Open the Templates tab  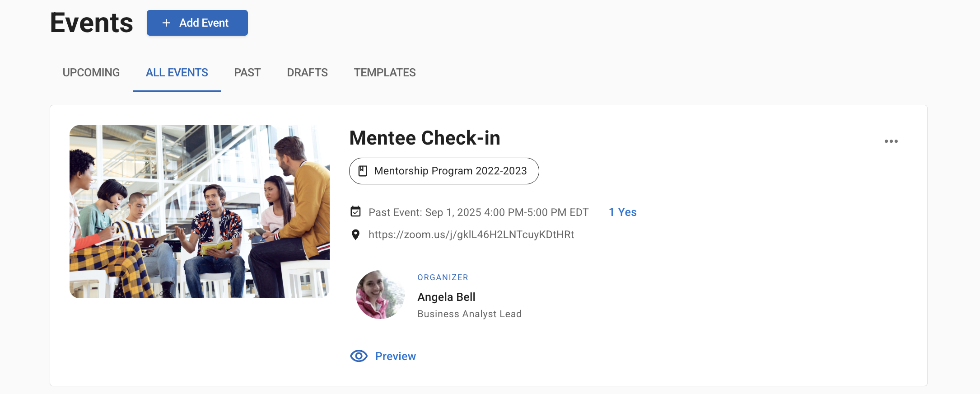click(x=384, y=73)
